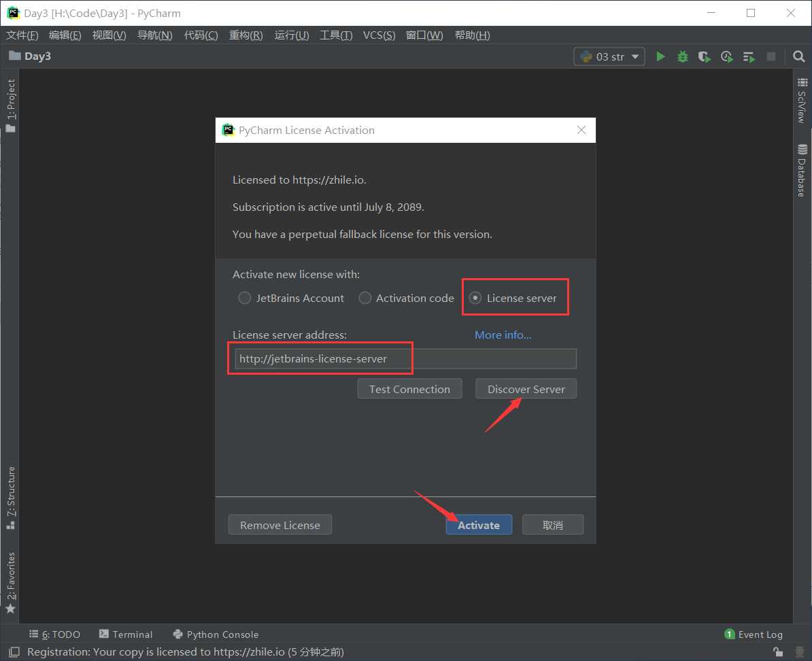Click the Discover Server button
Screen dimensions: 812x661
tap(526, 389)
